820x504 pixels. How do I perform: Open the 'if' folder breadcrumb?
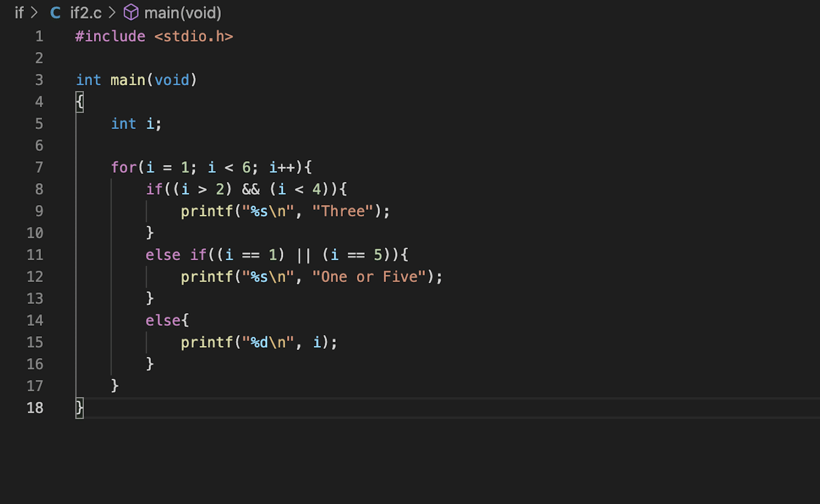click(x=19, y=13)
